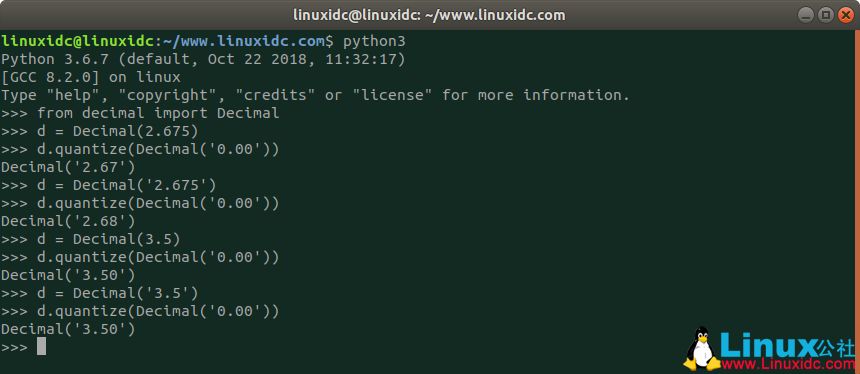Click the Linux公社 watermark text

pos(787,344)
